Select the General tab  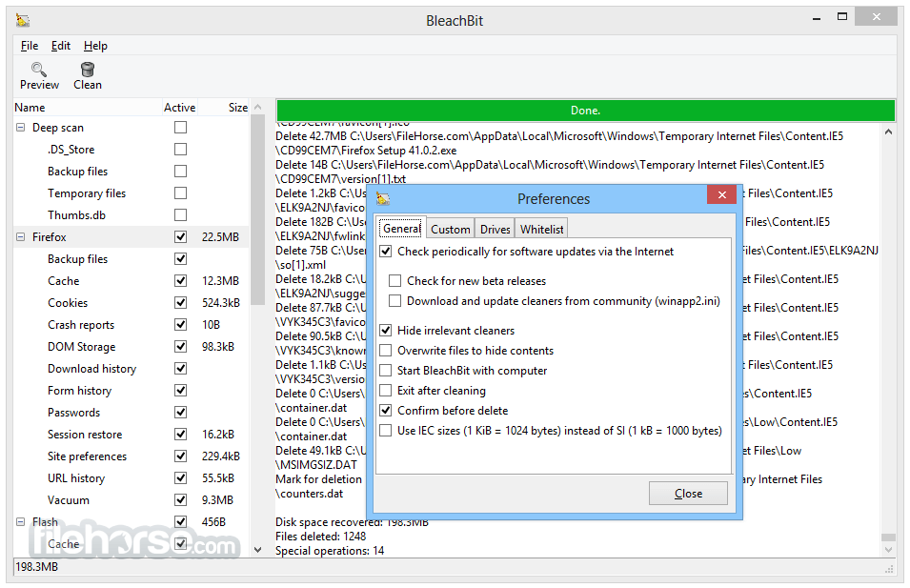(401, 228)
